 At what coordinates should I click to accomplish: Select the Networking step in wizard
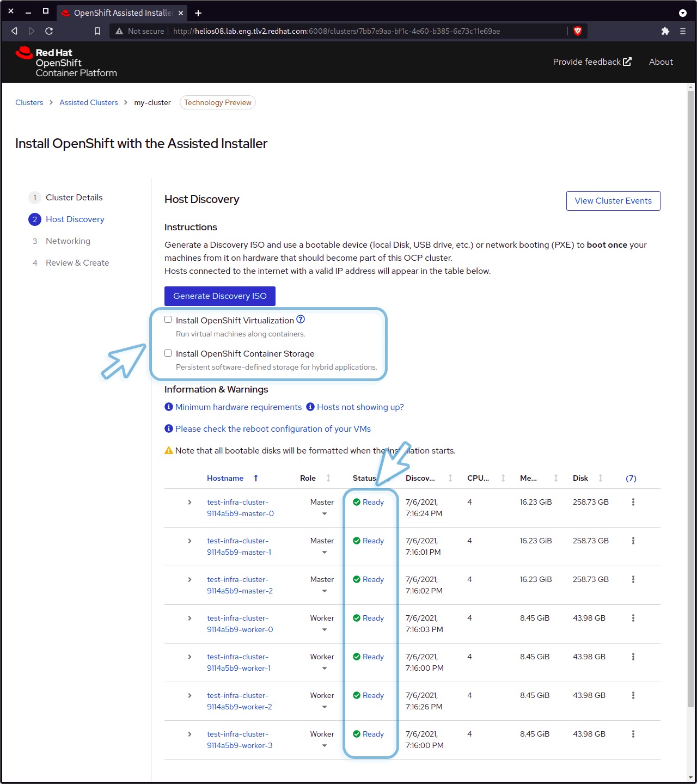(68, 241)
